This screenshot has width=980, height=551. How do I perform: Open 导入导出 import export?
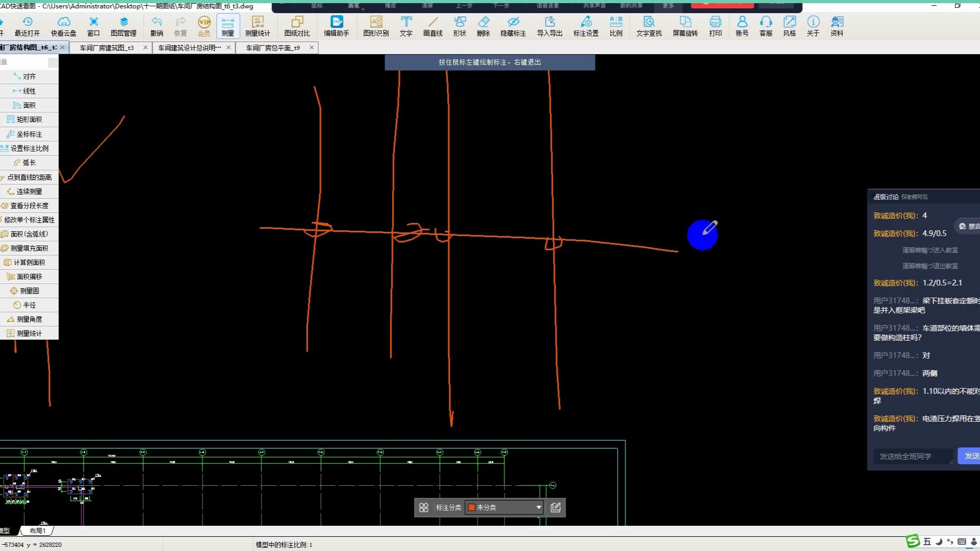[550, 26]
